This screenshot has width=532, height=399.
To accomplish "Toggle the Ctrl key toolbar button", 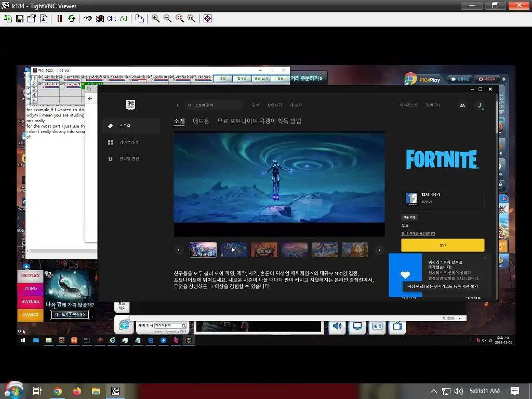I will 111,19.
